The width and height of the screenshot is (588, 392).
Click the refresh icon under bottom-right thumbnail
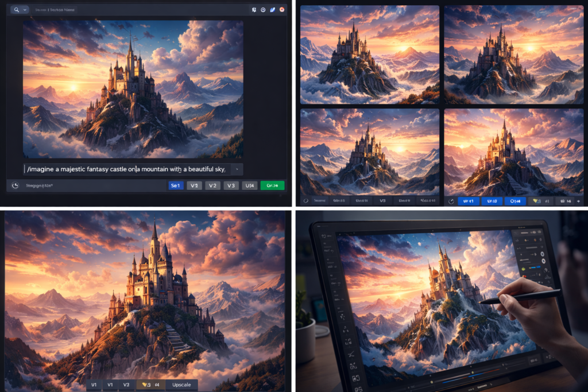(451, 201)
